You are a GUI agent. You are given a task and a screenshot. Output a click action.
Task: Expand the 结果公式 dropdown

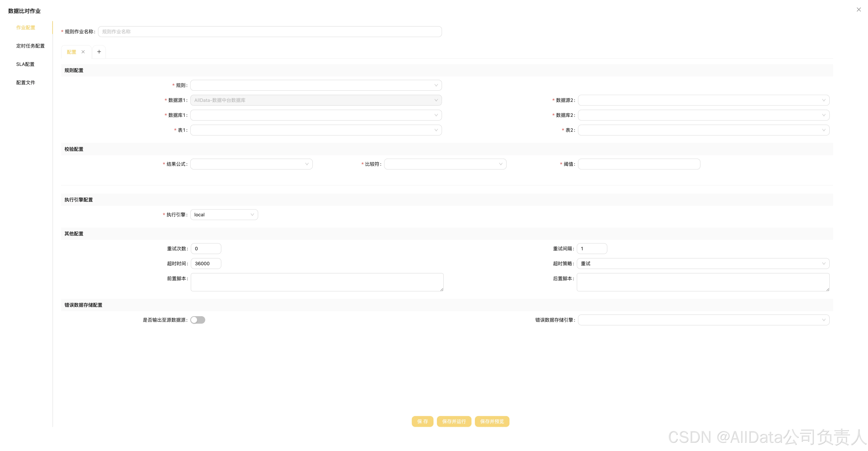pos(251,164)
